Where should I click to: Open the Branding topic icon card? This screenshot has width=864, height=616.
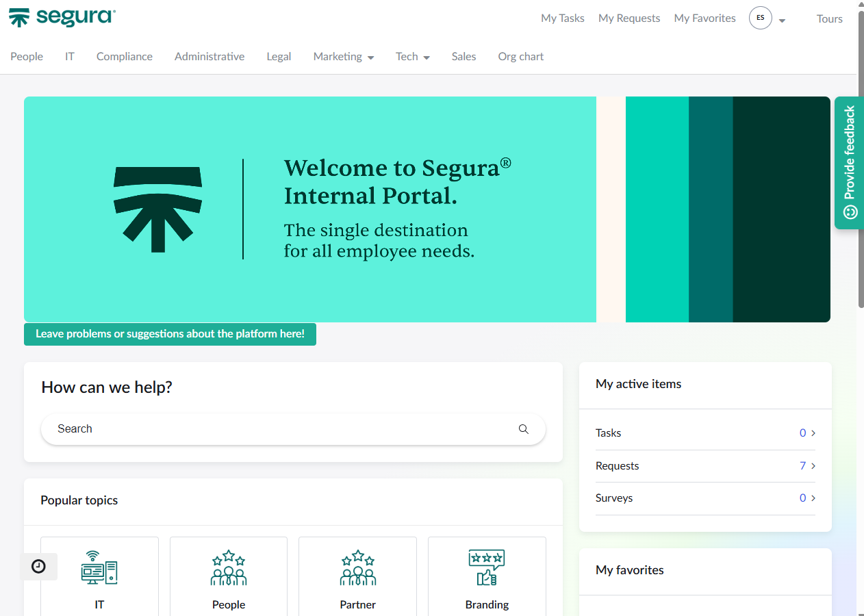pos(487,567)
